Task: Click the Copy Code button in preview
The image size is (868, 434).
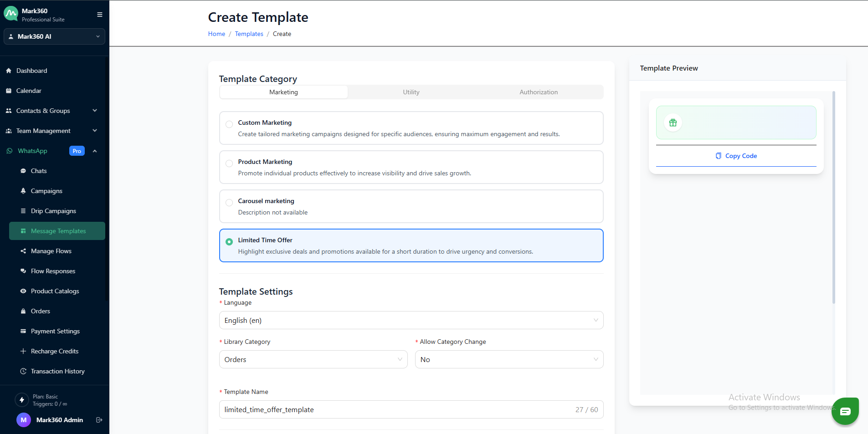Action: coord(736,156)
